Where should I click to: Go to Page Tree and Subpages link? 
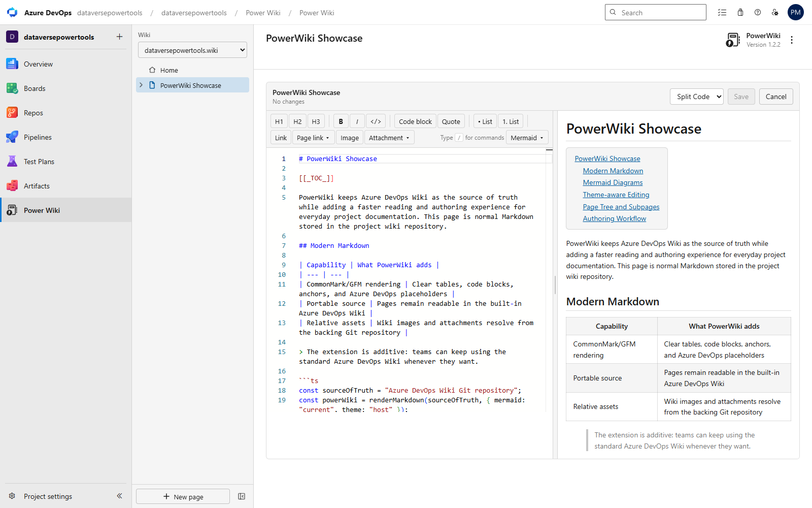(621, 207)
